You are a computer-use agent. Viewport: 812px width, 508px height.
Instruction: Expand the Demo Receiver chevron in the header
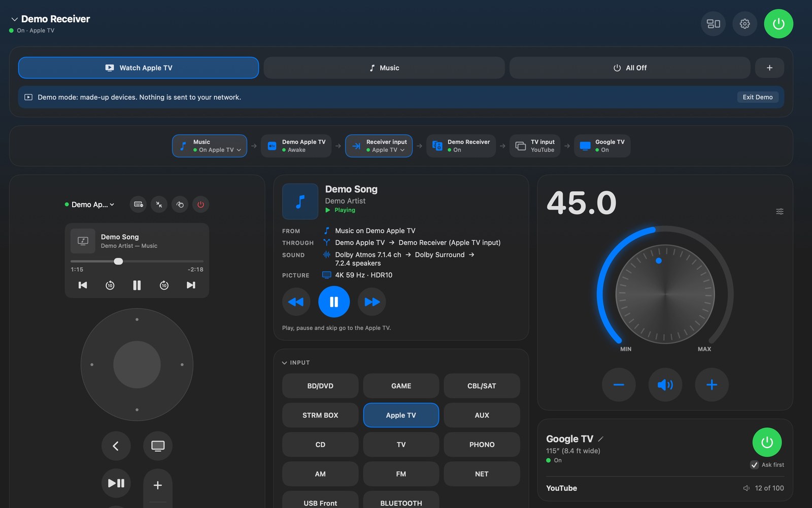14,19
